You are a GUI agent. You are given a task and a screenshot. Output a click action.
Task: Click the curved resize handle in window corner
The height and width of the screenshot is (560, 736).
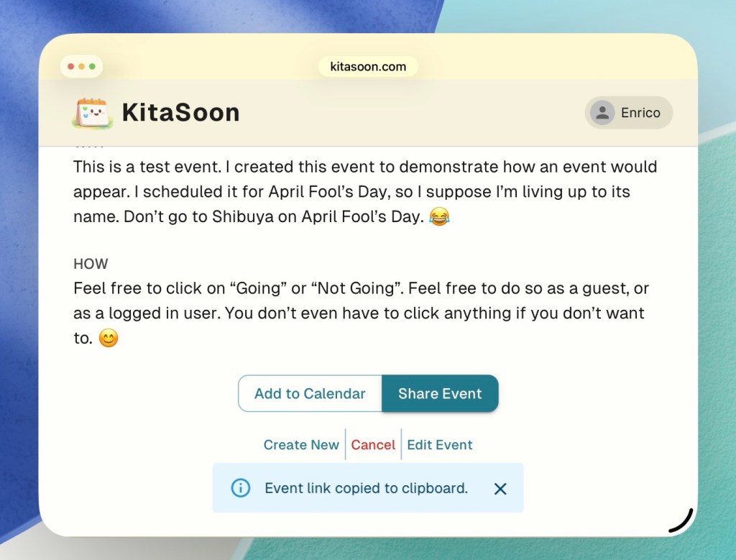coord(681,521)
